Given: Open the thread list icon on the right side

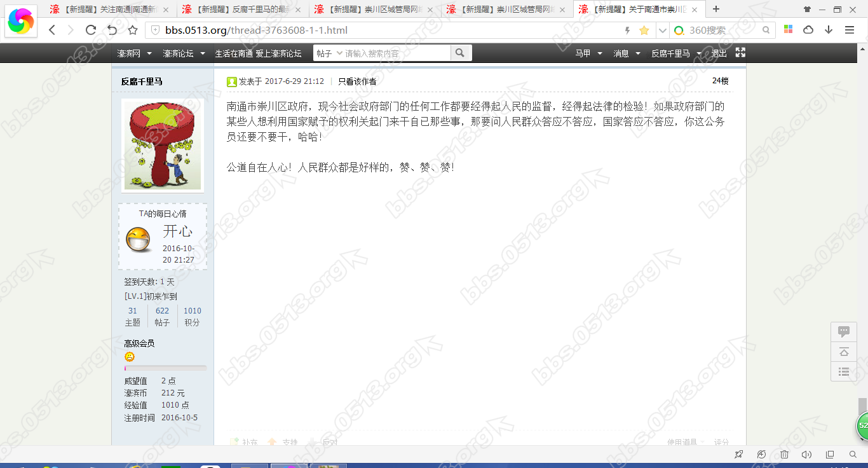Looking at the screenshot, I should (844, 372).
